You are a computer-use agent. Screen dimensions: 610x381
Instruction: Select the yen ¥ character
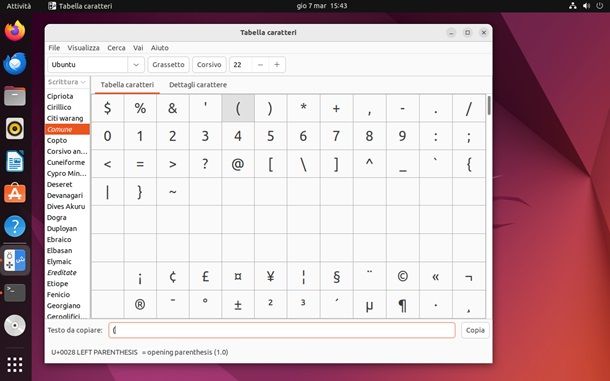coord(270,276)
